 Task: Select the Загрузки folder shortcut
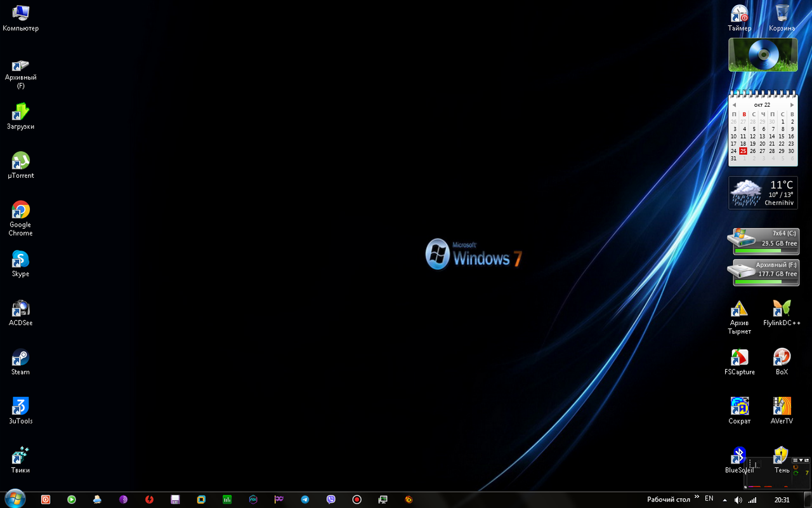(x=20, y=116)
